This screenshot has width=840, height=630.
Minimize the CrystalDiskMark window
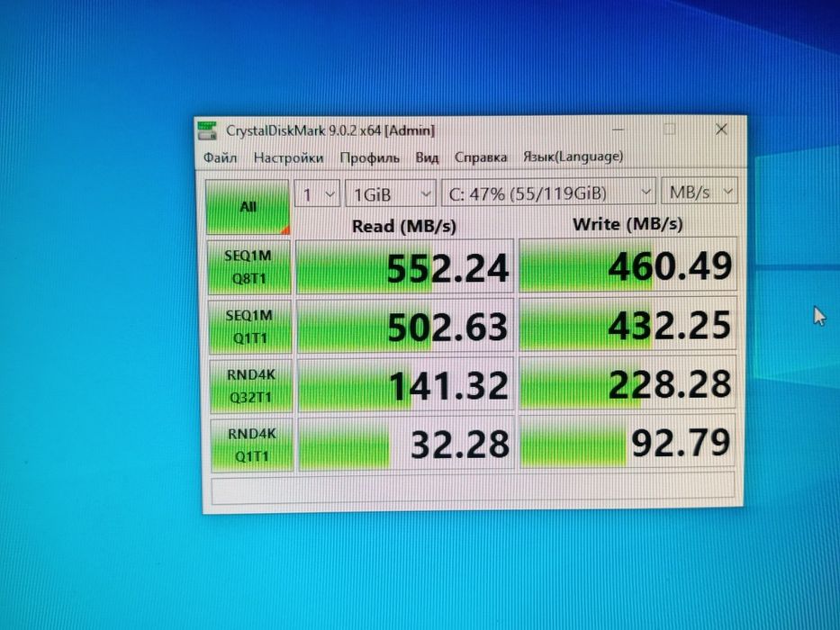point(618,129)
